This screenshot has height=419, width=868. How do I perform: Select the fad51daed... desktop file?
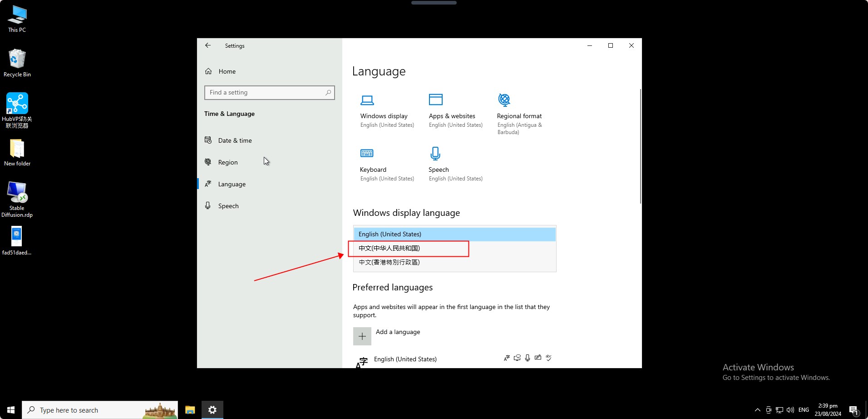17,241
